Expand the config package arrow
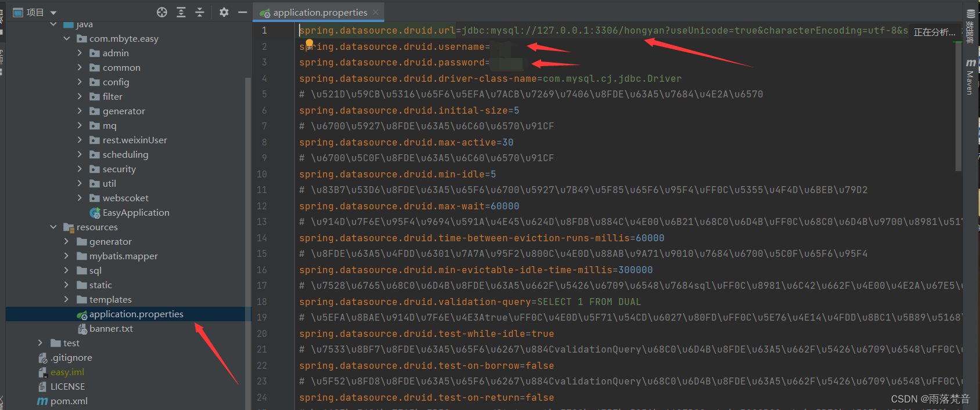 pyautogui.click(x=80, y=82)
